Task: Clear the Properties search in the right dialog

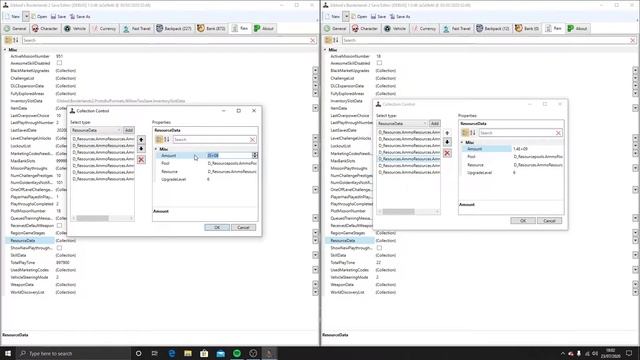Action: (558, 133)
